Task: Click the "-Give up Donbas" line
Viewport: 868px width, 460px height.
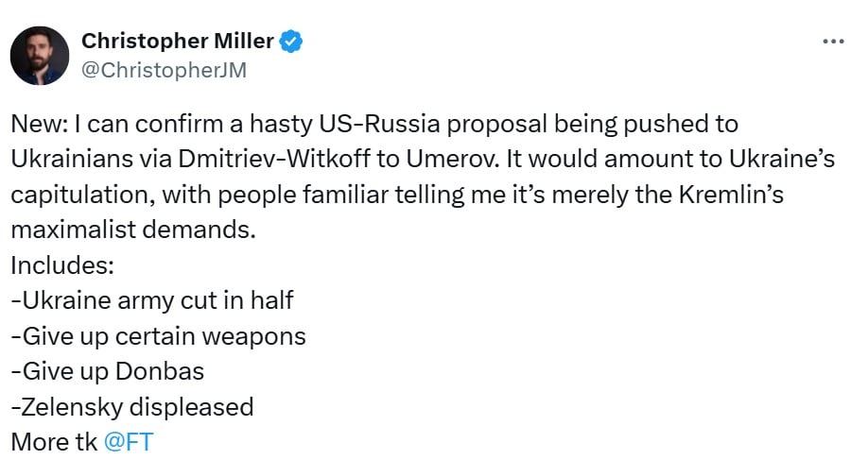Action: [x=107, y=371]
